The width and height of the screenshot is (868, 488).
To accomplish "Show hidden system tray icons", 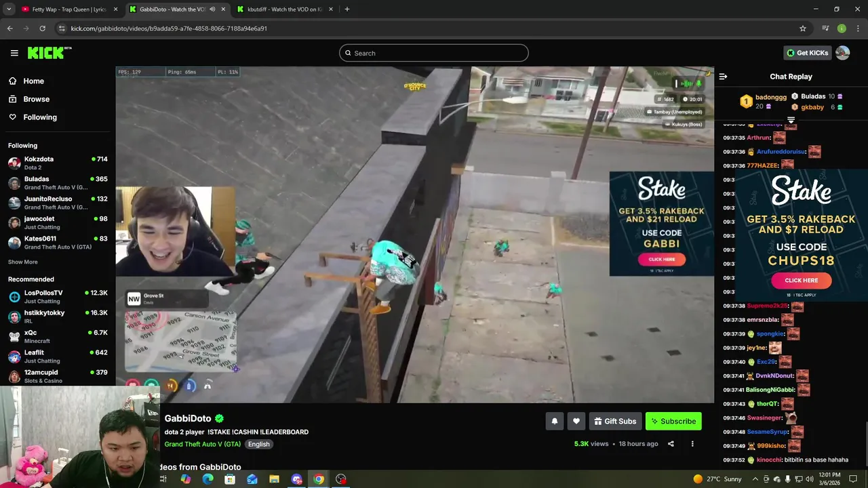I will 755,479.
